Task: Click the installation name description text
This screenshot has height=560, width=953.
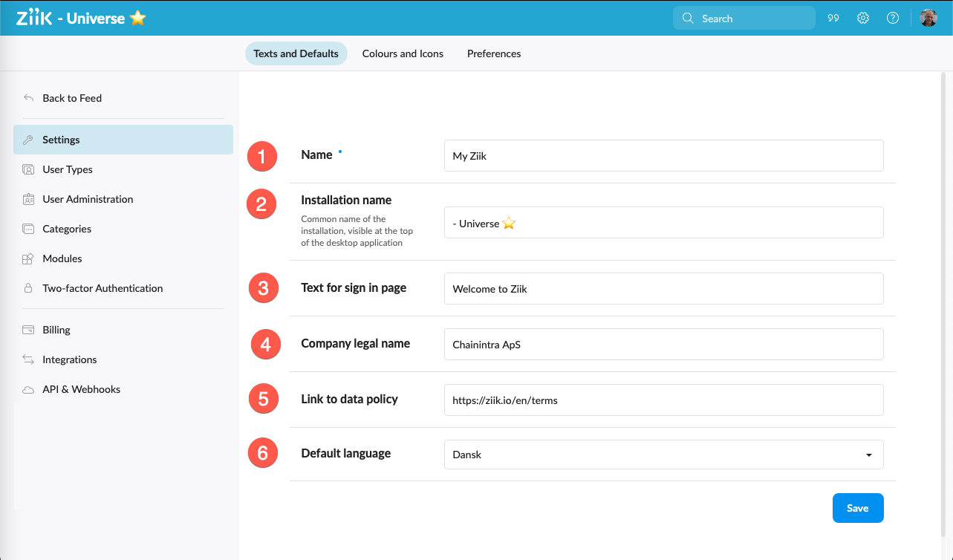Action: (x=357, y=231)
